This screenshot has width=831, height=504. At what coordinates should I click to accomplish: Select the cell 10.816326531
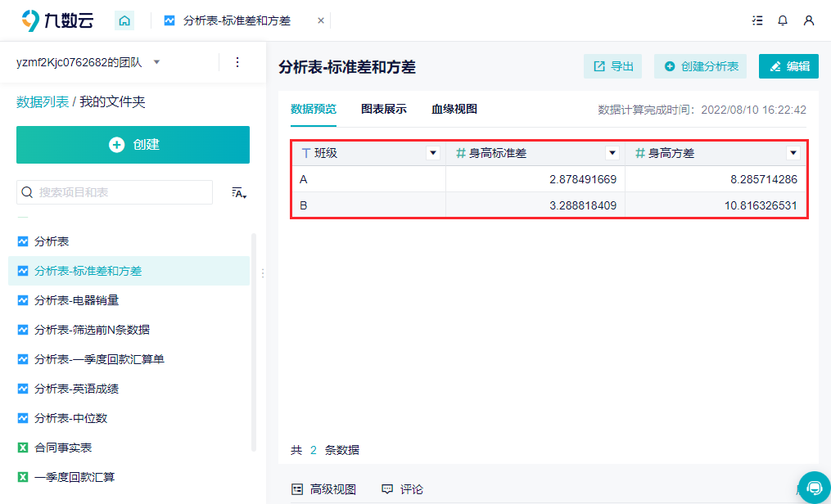tap(716, 205)
